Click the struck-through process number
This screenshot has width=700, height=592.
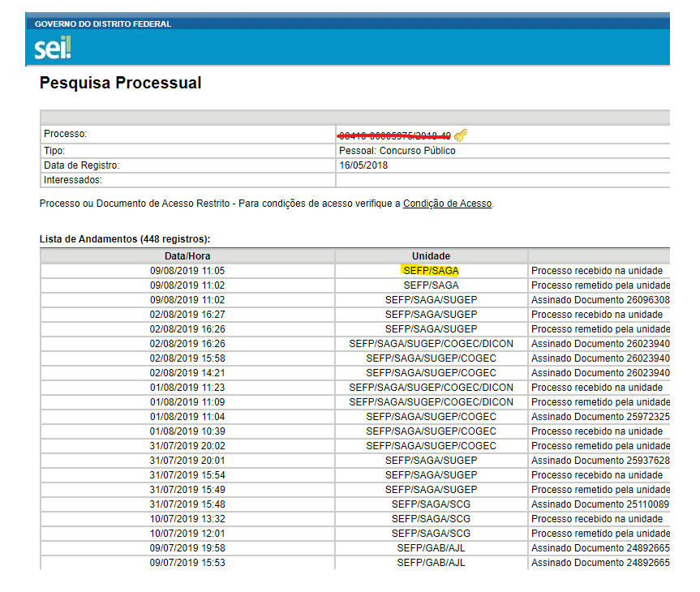pyautogui.click(x=395, y=135)
